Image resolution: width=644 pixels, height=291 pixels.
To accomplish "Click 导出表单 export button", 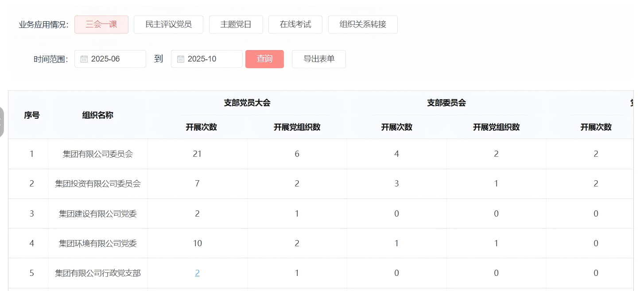I will pyautogui.click(x=318, y=59).
